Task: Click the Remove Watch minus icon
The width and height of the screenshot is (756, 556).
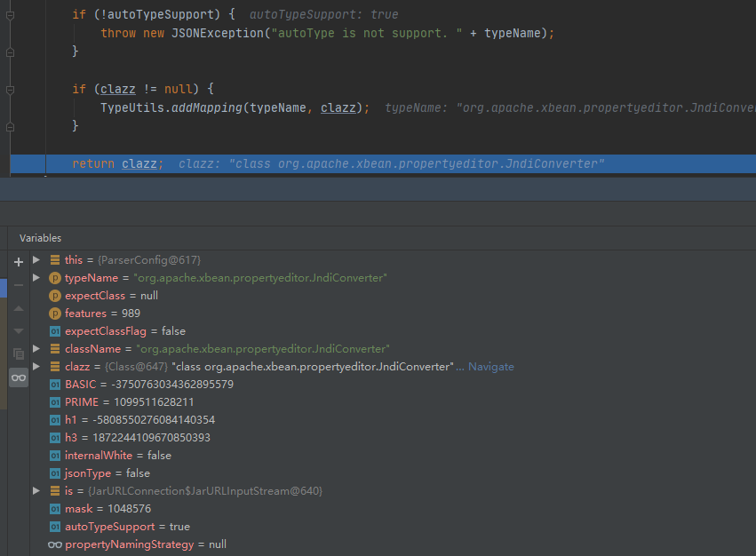Action: pos(19,285)
